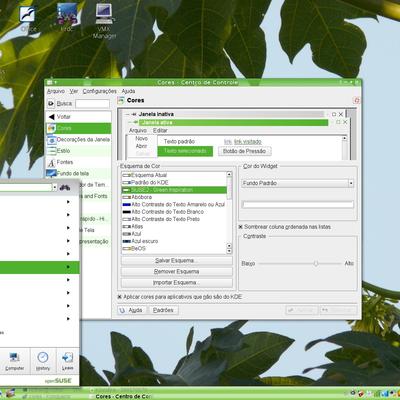Click Texto padrão in the preview
Screen dimensions: 400x400
pos(179,142)
